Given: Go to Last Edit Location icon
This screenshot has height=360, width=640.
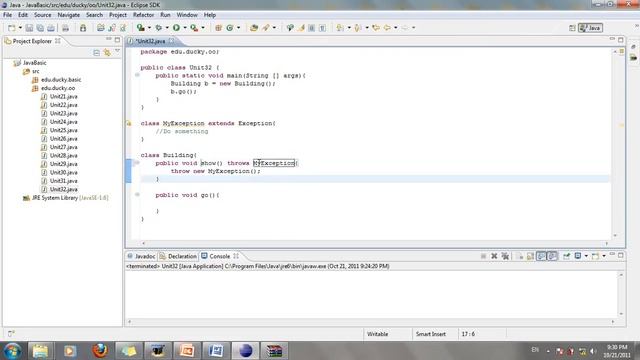Looking at the screenshot, I should coord(376,28).
